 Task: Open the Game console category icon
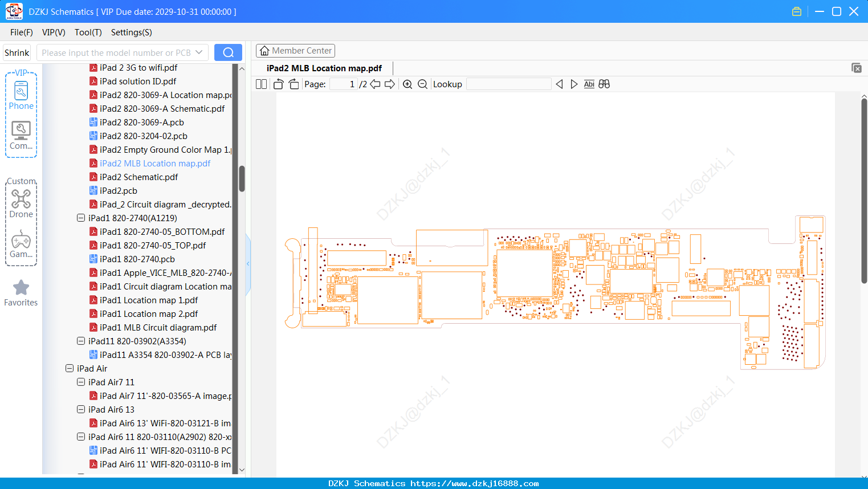[x=21, y=244]
